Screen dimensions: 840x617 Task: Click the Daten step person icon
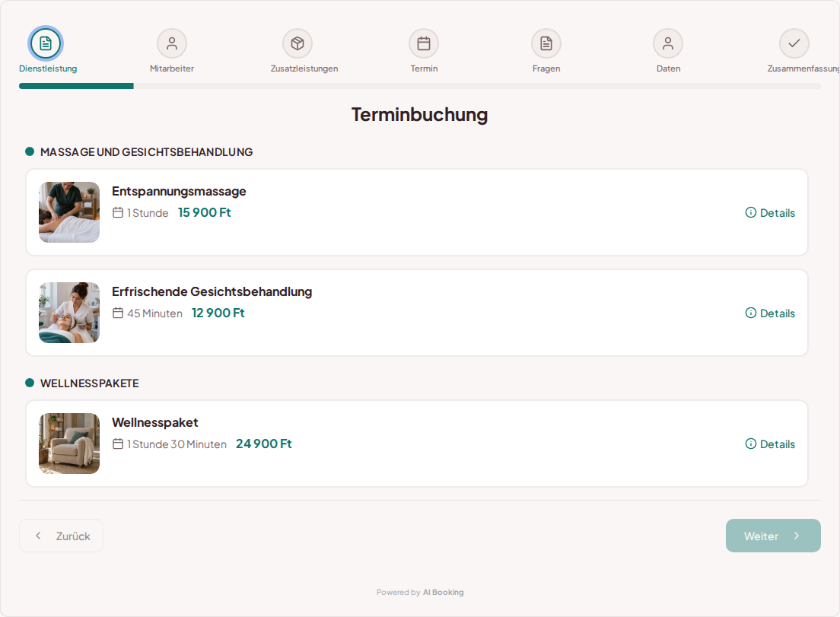[668, 43]
